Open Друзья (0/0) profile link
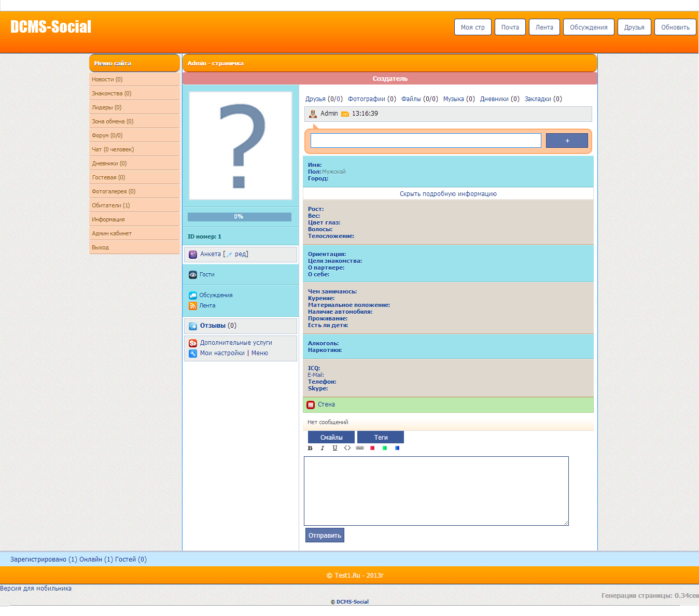 pyautogui.click(x=324, y=99)
